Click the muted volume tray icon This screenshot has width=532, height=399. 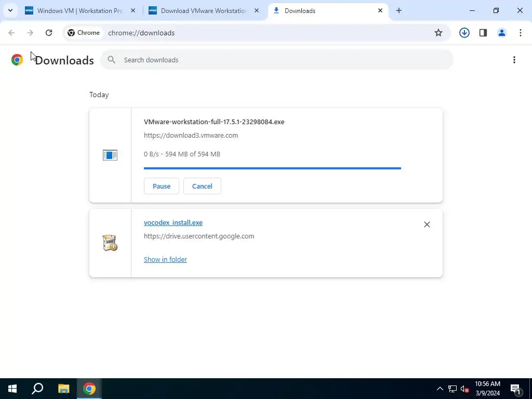point(464,389)
